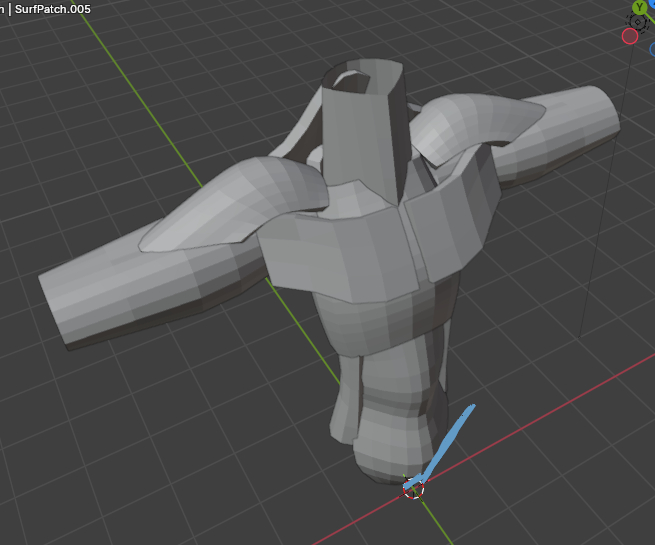Click the green Y axis gizmo handle
The width and height of the screenshot is (655, 545).
(639, 8)
